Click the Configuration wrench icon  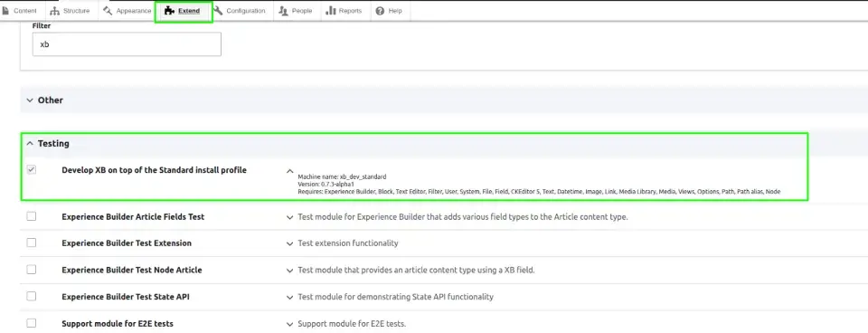click(x=218, y=11)
